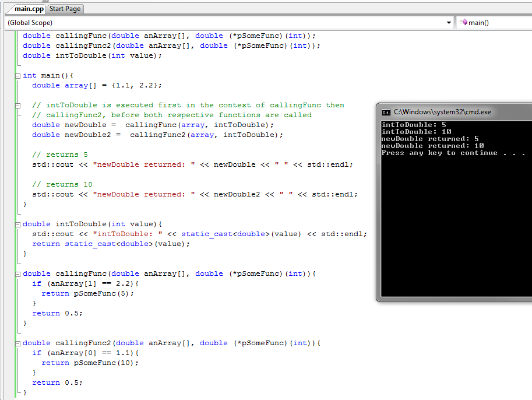Switch to the main.cpp tab

click(x=29, y=9)
